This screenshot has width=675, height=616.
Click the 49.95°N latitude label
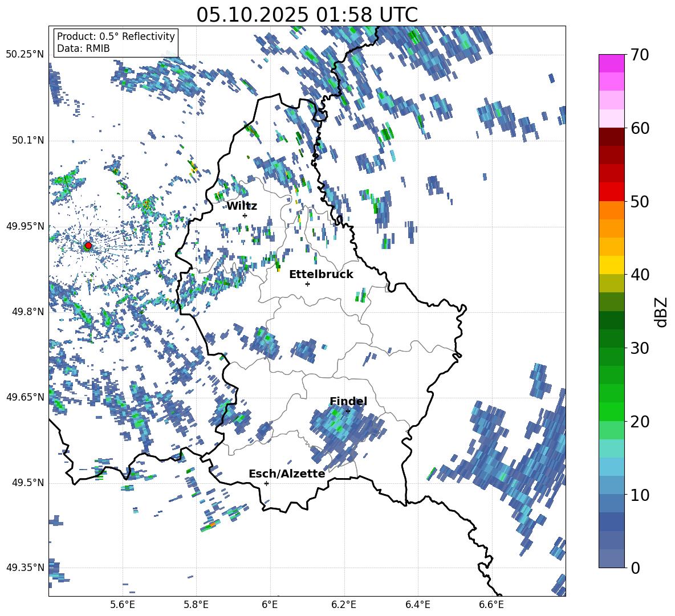(25, 226)
